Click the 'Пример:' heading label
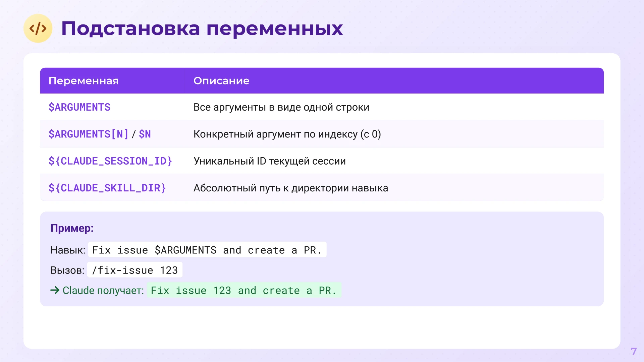 (x=72, y=228)
